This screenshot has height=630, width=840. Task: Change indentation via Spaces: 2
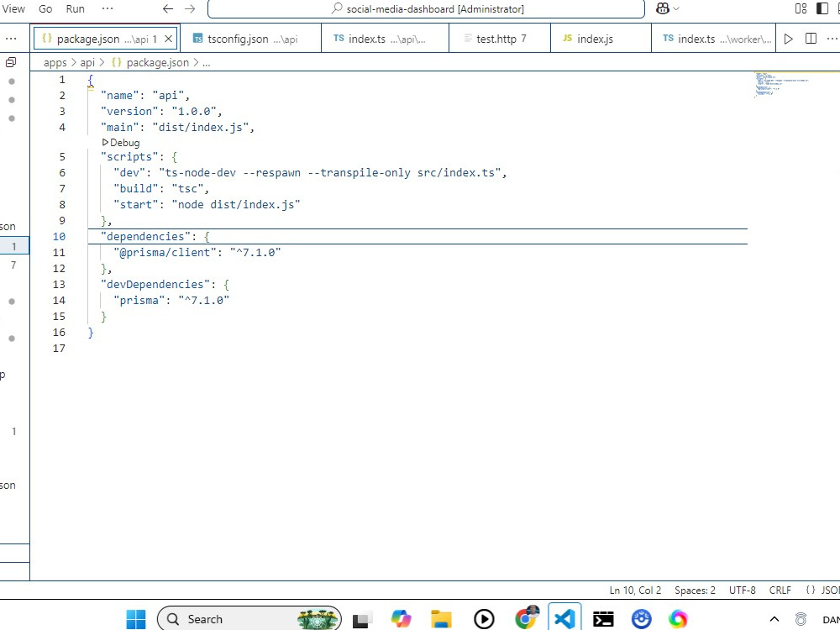(695, 590)
